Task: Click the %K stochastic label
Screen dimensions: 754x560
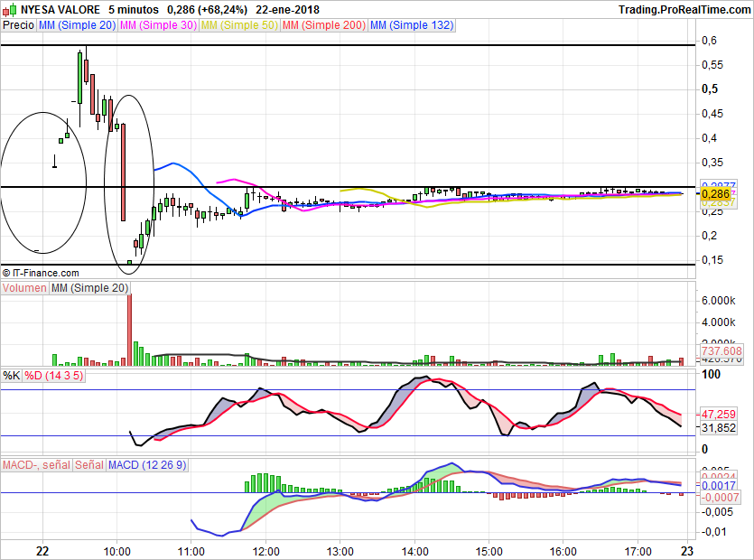Action: (x=11, y=375)
